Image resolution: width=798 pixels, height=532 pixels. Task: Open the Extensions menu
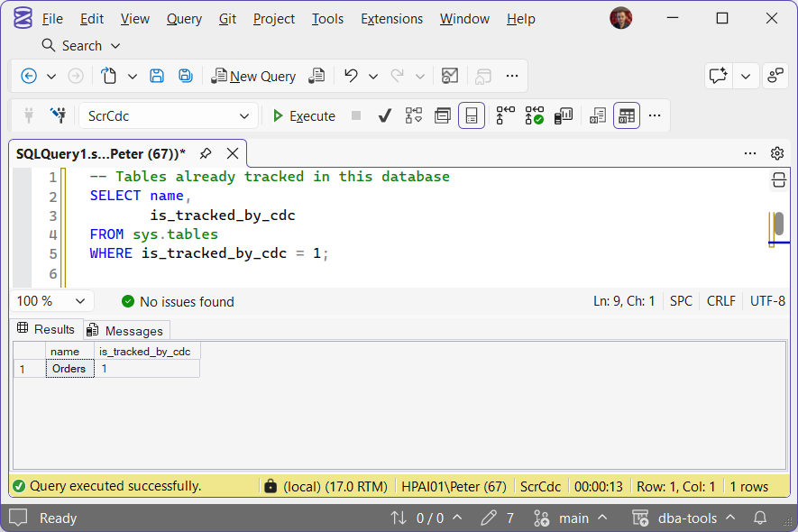pos(392,19)
